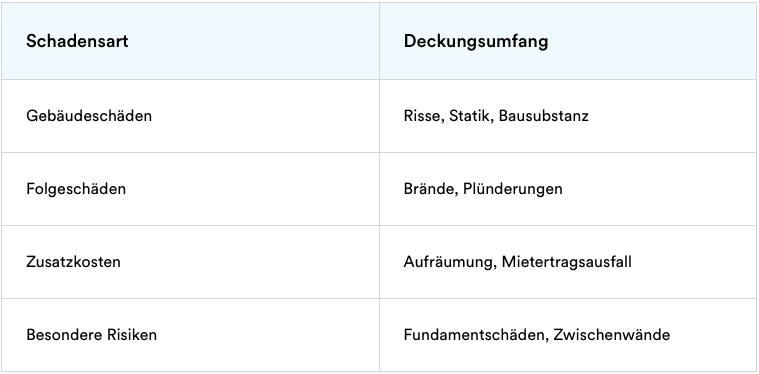Select the Gebäudeschäden cell
The height and width of the screenshot is (374, 759).
(x=190, y=116)
